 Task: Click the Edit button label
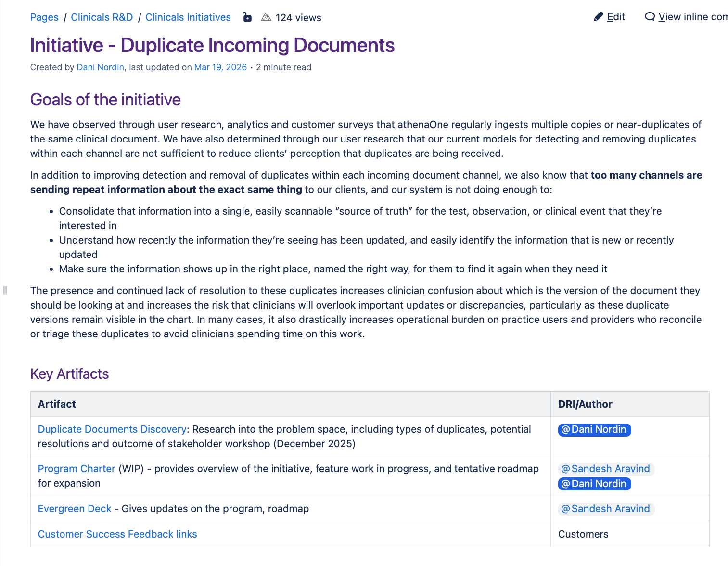point(616,17)
